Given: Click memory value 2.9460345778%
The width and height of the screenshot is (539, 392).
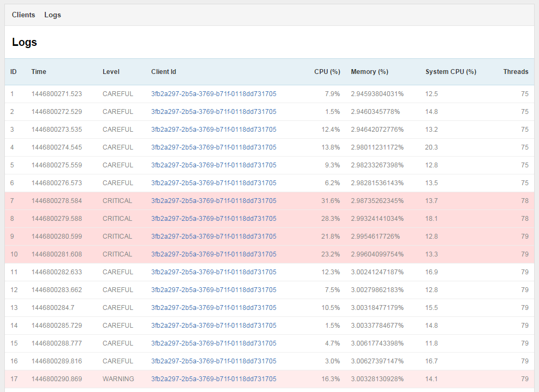Looking at the screenshot, I should tap(375, 112).
